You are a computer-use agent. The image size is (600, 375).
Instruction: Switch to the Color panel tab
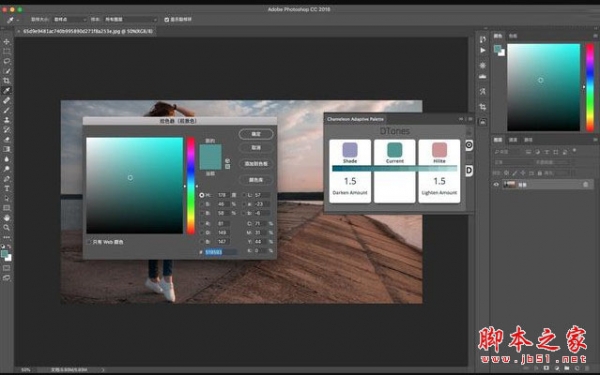[x=498, y=36]
